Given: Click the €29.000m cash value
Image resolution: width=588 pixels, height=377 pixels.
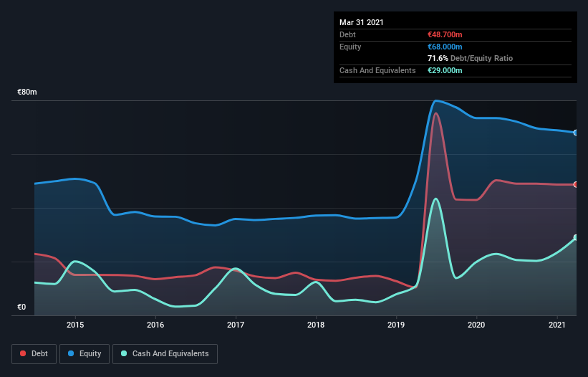Looking at the screenshot, I should (445, 70).
